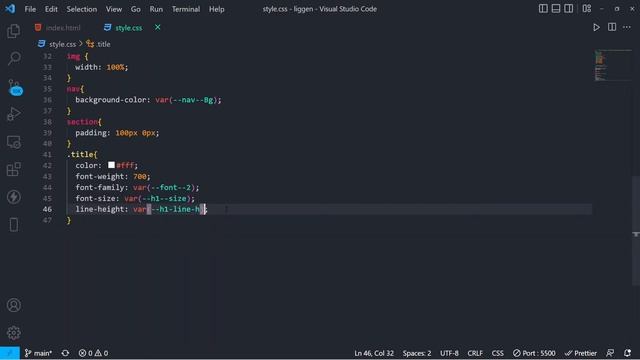
Task: Place cursor on the .title{ selector line
Action: pos(82,154)
